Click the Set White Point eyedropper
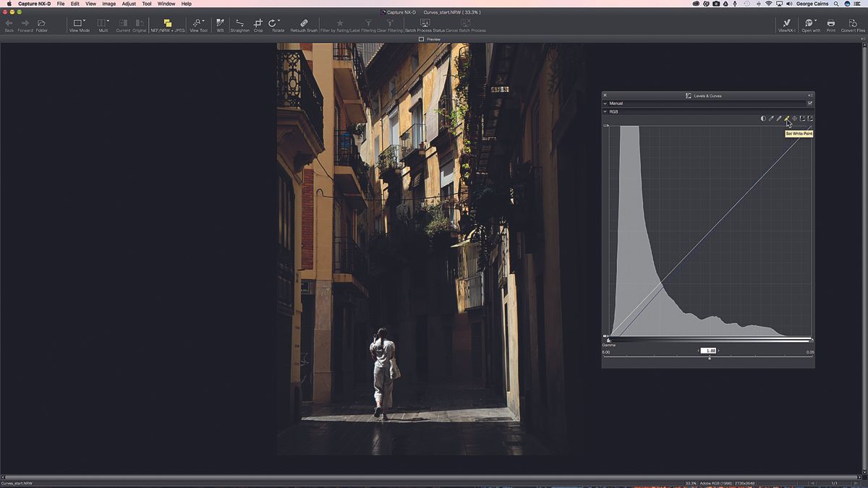Viewport: 868px width, 488px height. (787, 118)
